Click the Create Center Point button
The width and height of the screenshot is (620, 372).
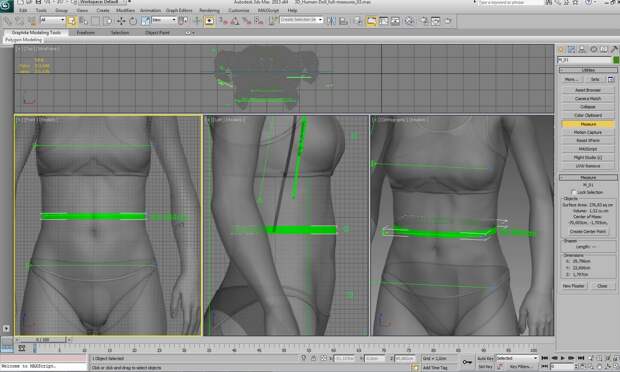(588, 231)
